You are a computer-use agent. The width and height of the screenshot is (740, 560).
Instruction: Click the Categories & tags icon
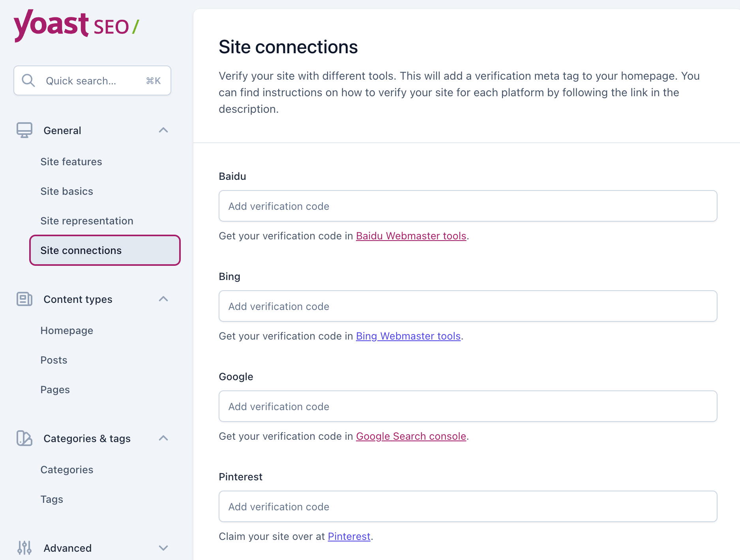point(24,438)
